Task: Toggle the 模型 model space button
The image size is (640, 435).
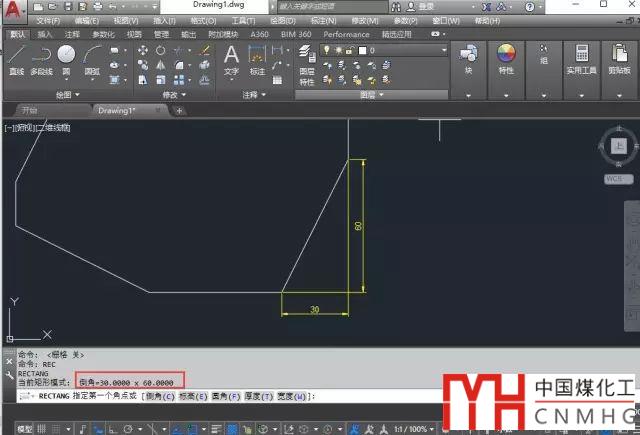Action: pos(25,428)
